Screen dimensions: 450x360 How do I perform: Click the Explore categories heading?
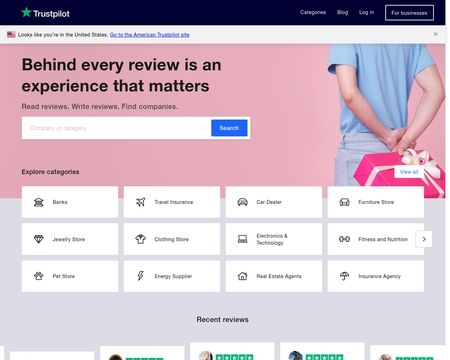tap(50, 172)
